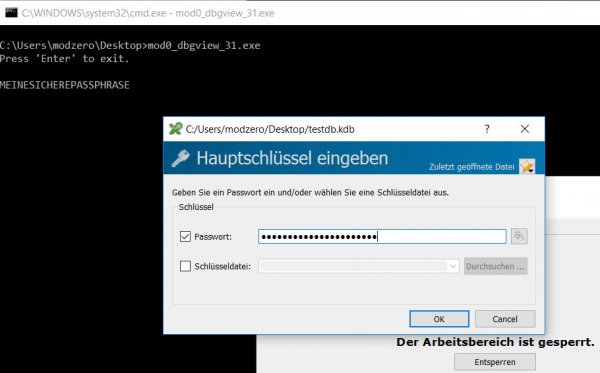This screenshot has height=373, width=600.
Task: Click the cmd.exe icon in the title bar
Action: (11, 13)
